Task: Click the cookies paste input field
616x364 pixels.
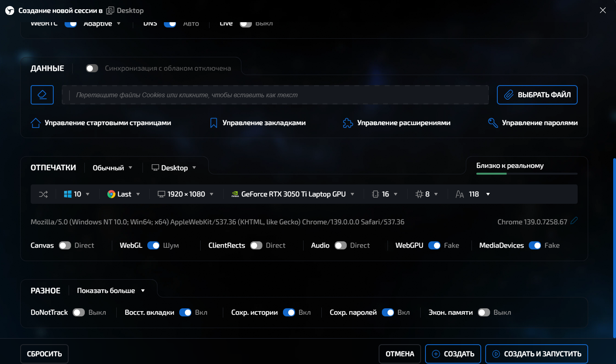Action: (275, 95)
